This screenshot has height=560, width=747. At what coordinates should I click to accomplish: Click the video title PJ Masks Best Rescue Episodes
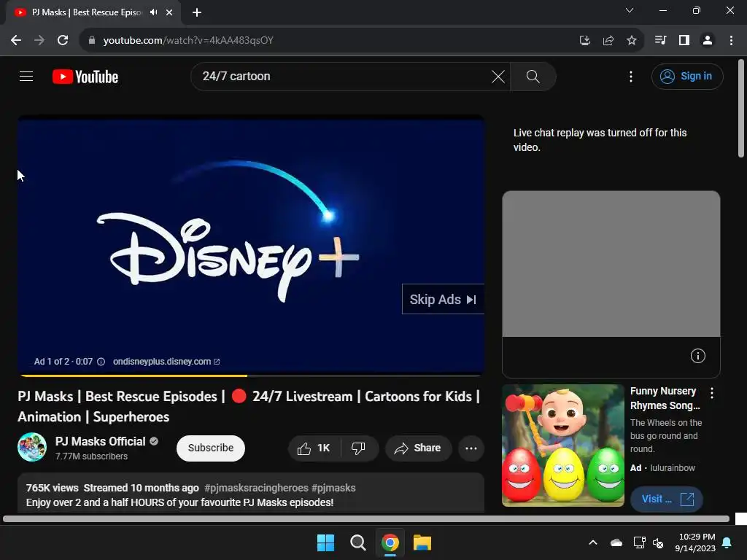(249, 406)
